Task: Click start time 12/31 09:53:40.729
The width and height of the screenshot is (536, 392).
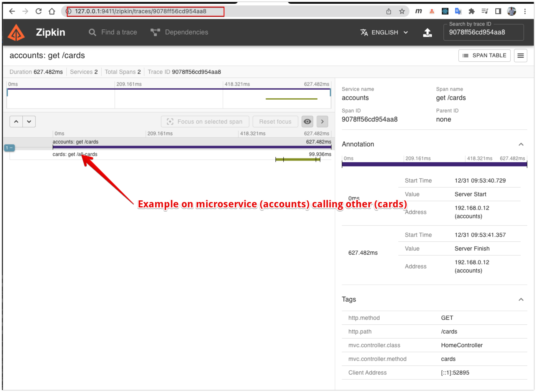Action: coord(480,181)
